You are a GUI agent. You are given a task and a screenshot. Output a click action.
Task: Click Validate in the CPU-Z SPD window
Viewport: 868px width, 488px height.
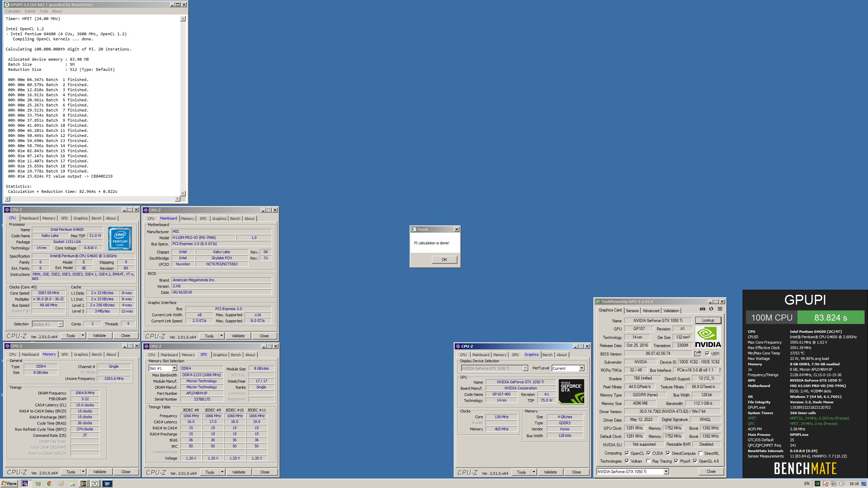[239, 472]
